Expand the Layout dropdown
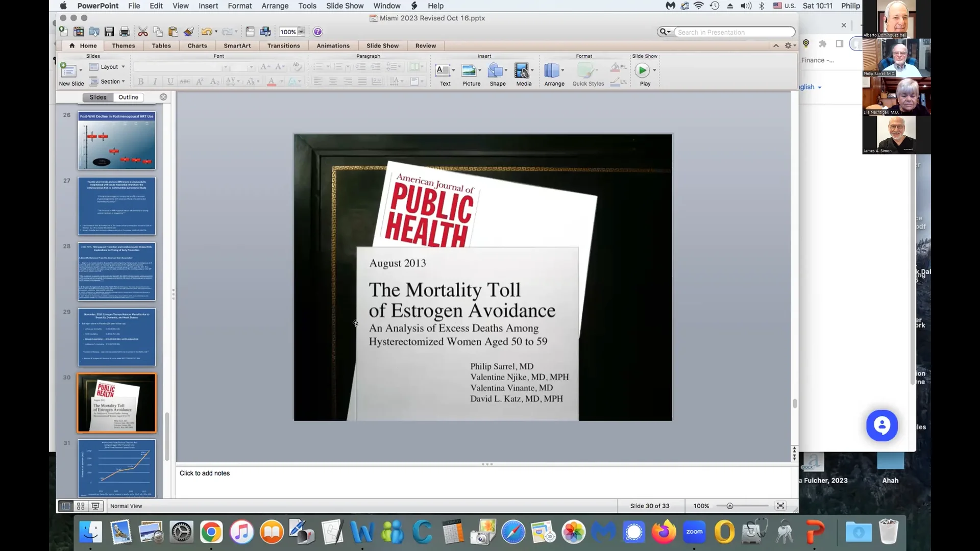This screenshot has height=551, width=980. point(107,67)
